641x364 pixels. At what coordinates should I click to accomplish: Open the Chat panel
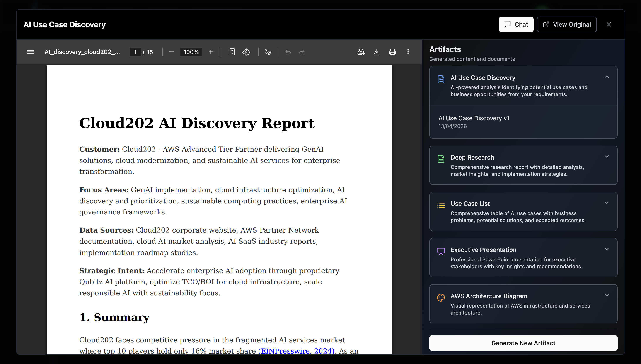click(x=516, y=24)
